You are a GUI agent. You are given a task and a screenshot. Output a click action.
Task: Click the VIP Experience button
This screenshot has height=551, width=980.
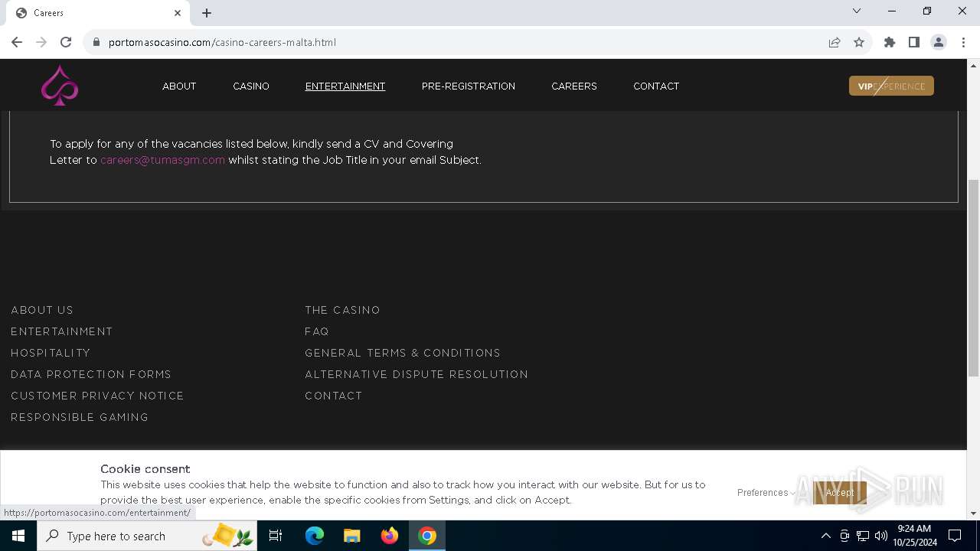pyautogui.click(x=891, y=86)
